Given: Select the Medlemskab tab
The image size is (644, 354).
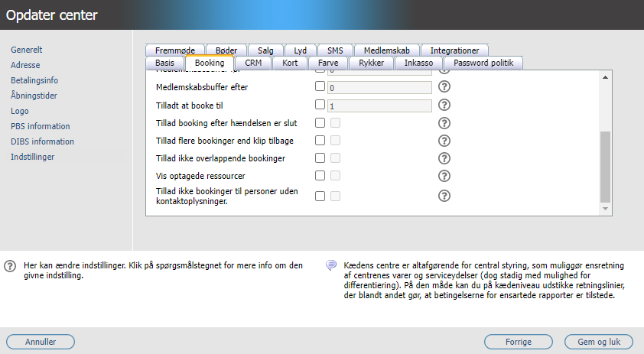Looking at the screenshot, I should tap(387, 50).
